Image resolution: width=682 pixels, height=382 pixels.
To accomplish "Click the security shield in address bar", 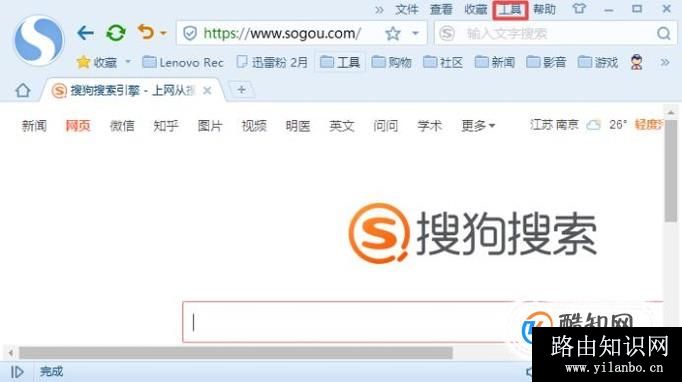I will pos(190,34).
